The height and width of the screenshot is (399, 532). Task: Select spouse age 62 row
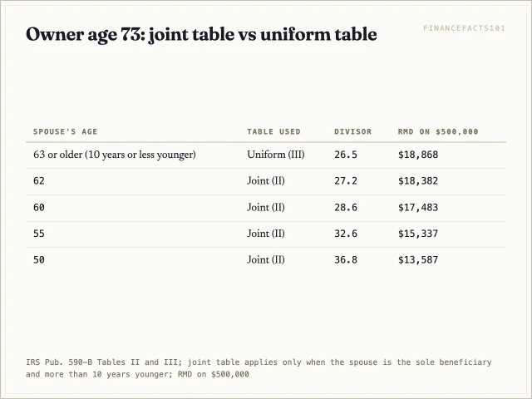[266, 181]
